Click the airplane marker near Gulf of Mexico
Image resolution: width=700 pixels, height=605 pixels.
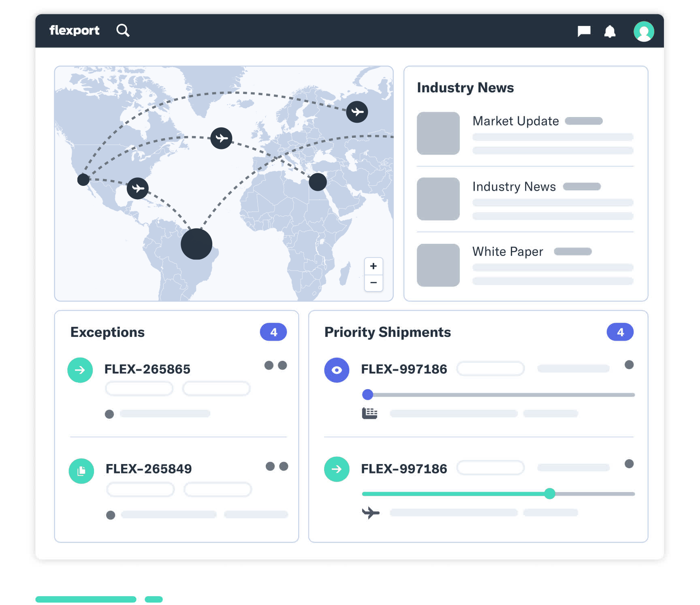pos(138,188)
